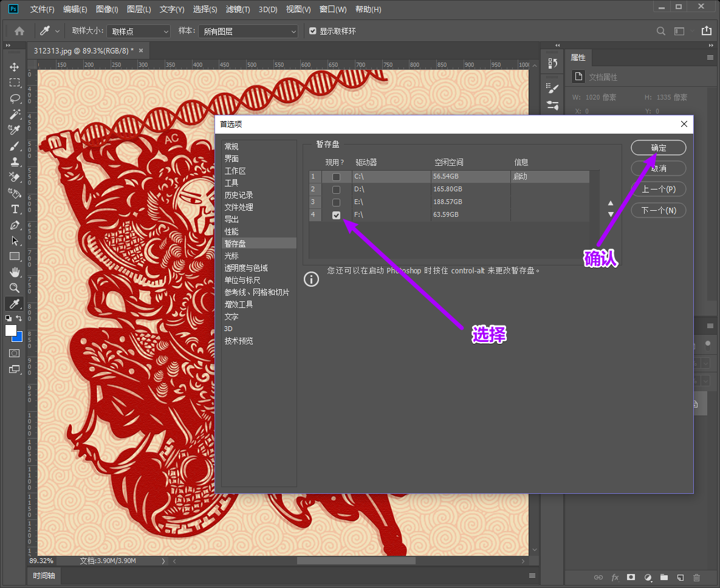Click the 确定 button
This screenshot has height=588, width=720.
659,148
